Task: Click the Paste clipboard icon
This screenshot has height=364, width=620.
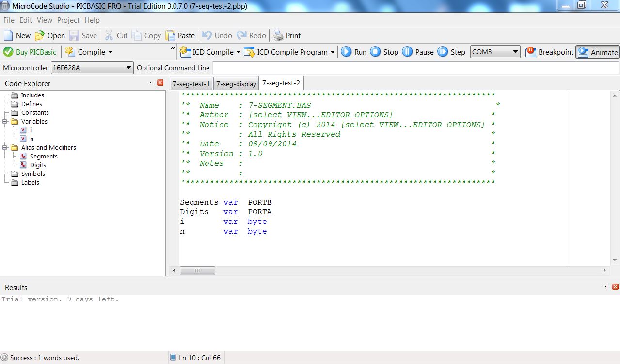Action: tap(170, 35)
